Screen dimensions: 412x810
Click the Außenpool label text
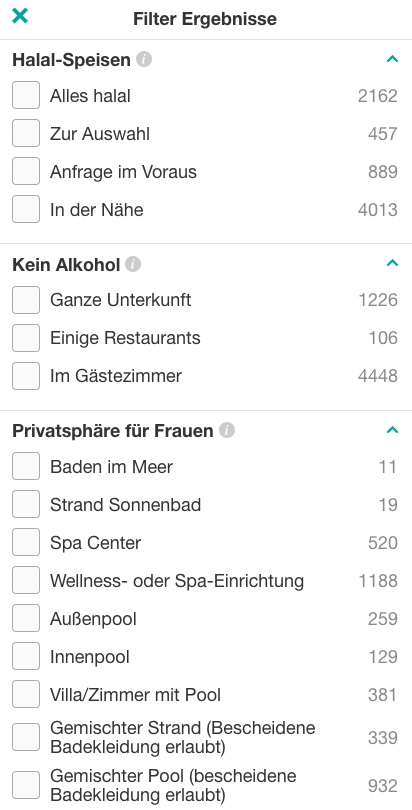click(93, 618)
